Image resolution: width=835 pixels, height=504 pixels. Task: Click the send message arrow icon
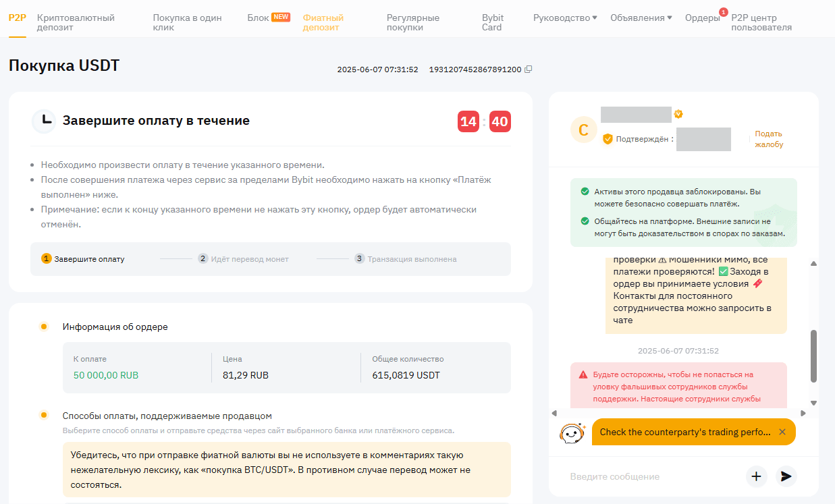click(786, 476)
